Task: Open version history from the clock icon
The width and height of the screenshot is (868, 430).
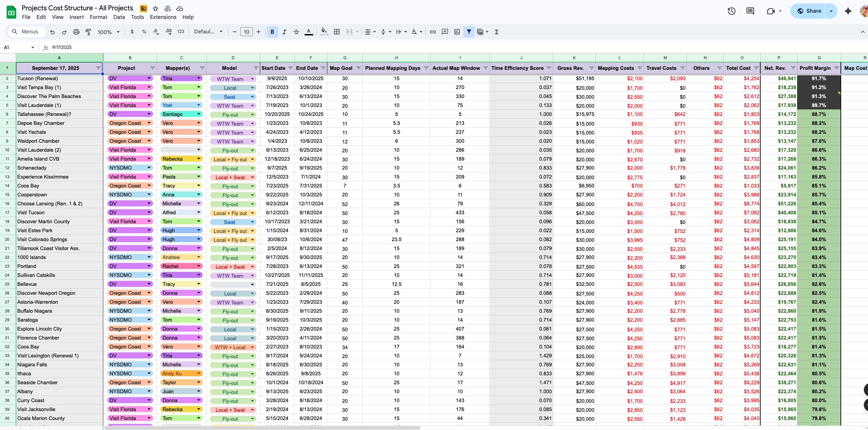Action: pos(732,11)
